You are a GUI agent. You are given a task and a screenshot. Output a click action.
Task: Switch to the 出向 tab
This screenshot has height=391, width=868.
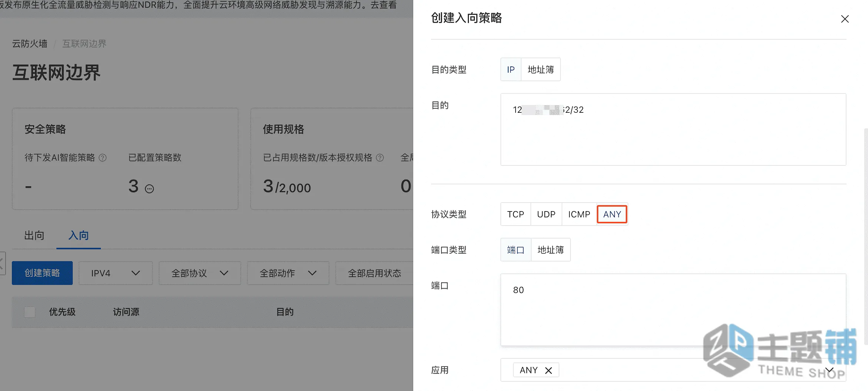(34, 235)
